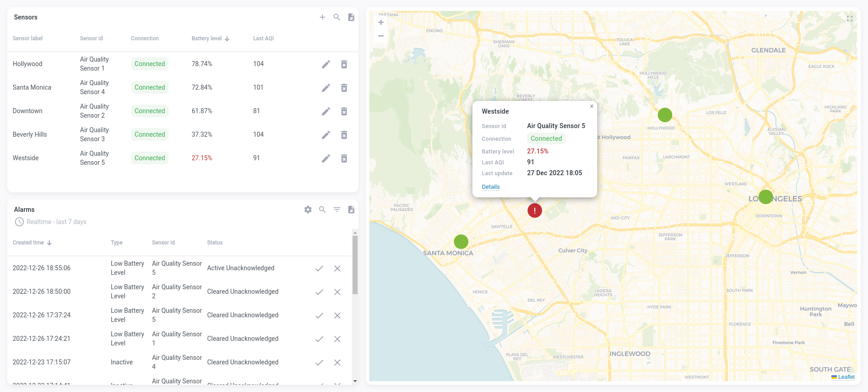Zoom out on the map
The width and height of the screenshot is (868, 392).
[x=381, y=36]
